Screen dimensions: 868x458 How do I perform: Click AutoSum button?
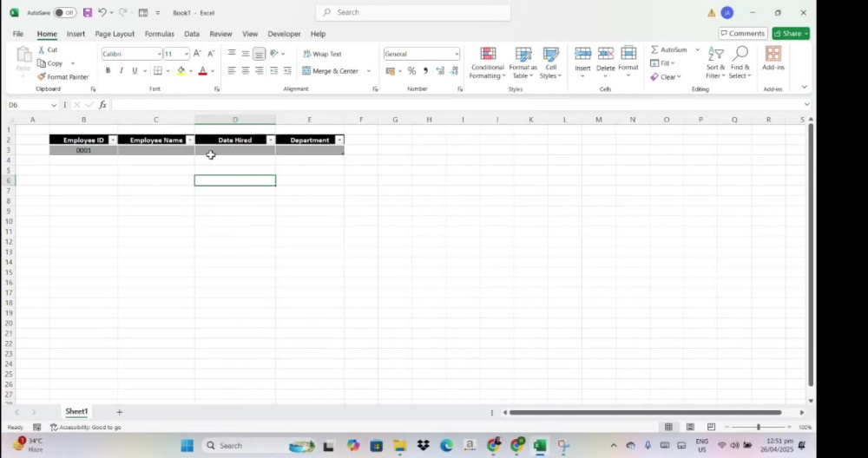pyautogui.click(x=668, y=49)
